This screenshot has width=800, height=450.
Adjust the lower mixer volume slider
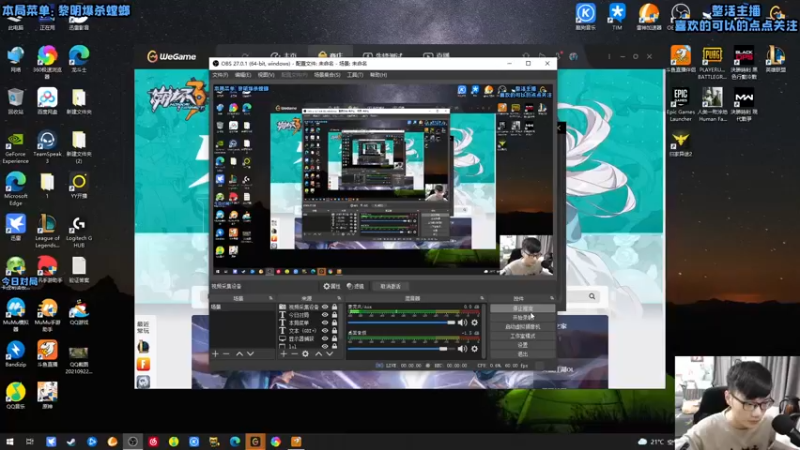point(402,349)
